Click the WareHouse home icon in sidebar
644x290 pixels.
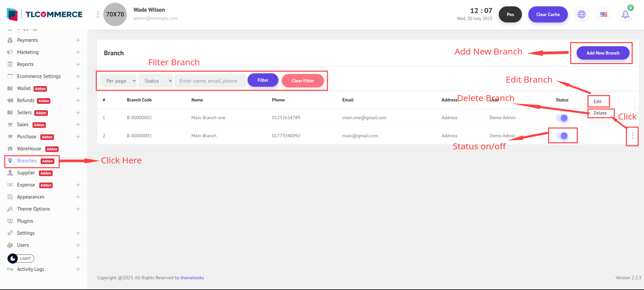(x=10, y=149)
